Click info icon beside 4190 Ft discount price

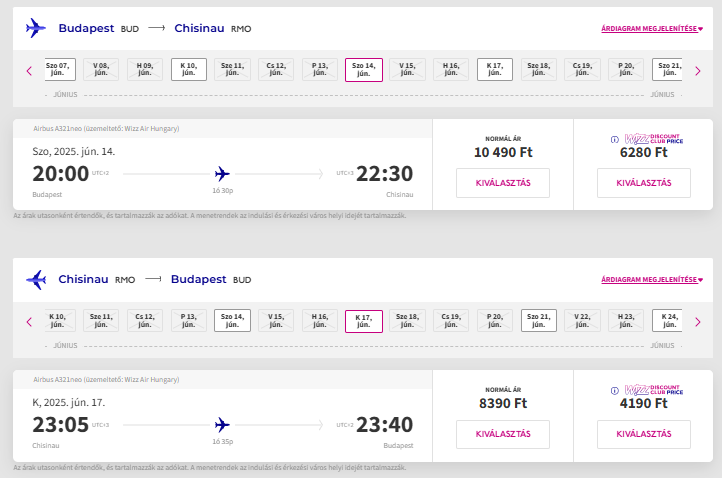point(615,391)
